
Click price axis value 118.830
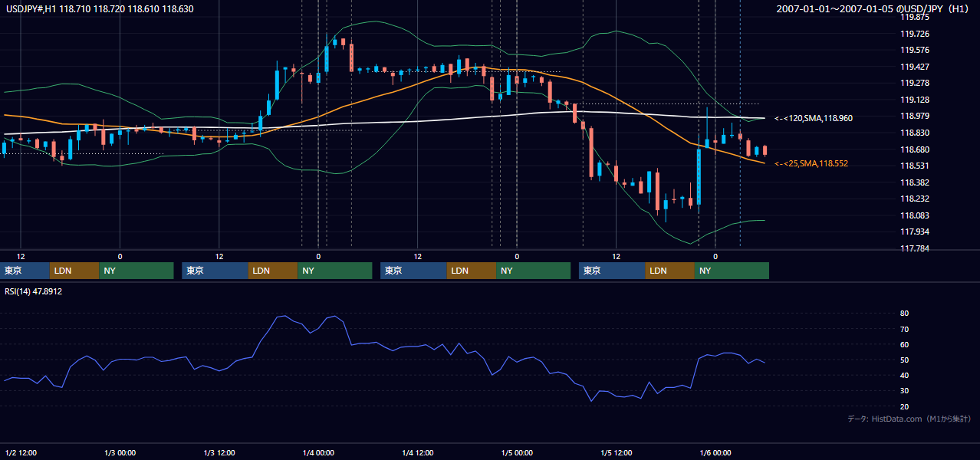click(915, 133)
